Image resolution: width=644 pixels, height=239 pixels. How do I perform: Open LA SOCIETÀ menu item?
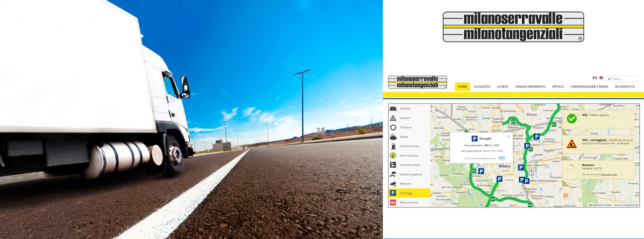482,86
